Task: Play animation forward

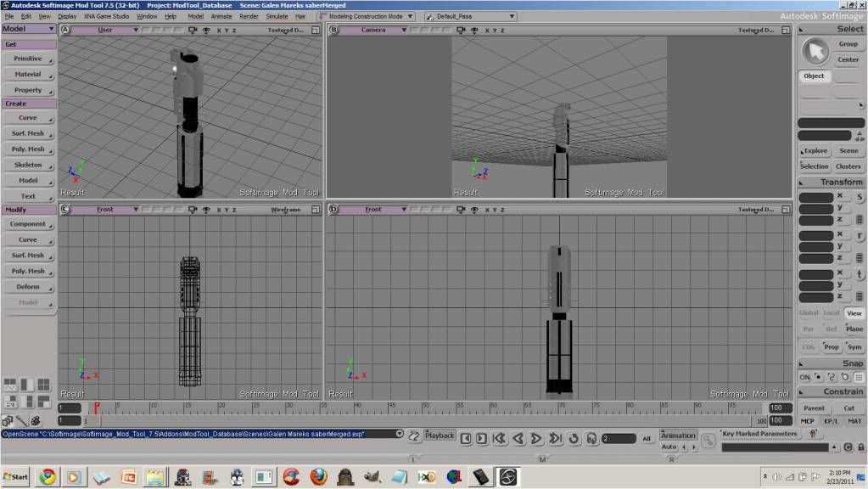Action: (536, 438)
